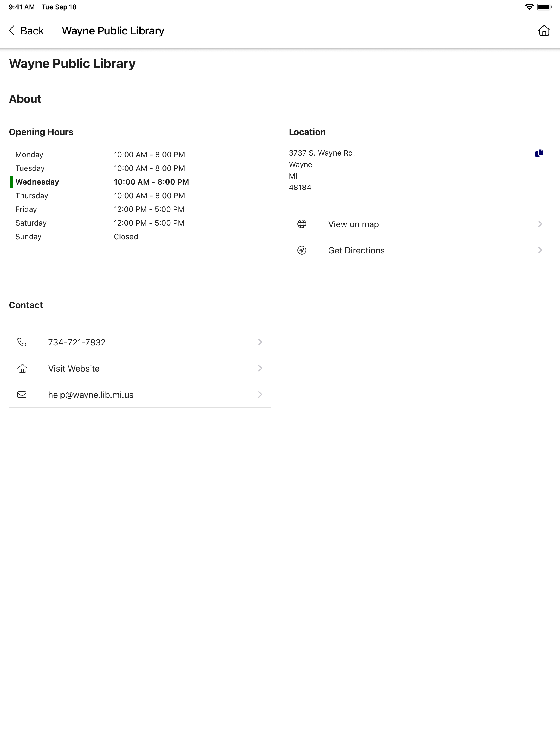Tap Thursday's hours 10:00 AM - 8:00 PM

click(149, 195)
